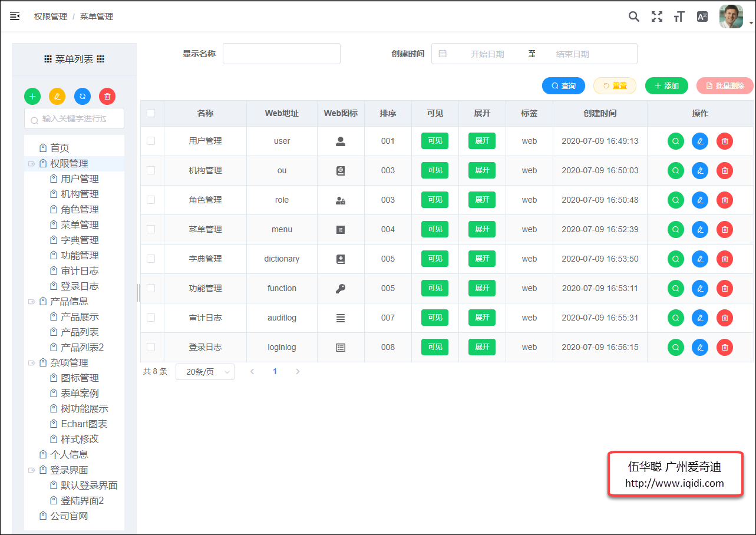Check the select-all checkbox in table header

pyautogui.click(x=151, y=113)
